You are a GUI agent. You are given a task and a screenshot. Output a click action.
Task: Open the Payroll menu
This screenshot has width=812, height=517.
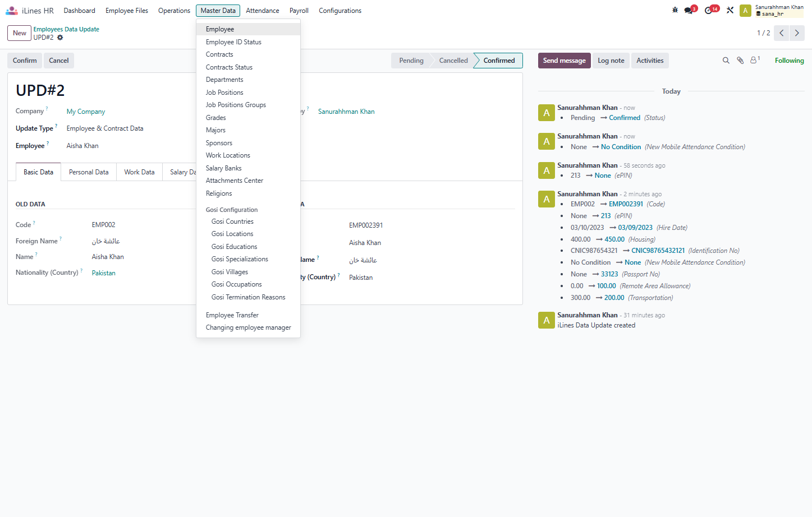(299, 11)
